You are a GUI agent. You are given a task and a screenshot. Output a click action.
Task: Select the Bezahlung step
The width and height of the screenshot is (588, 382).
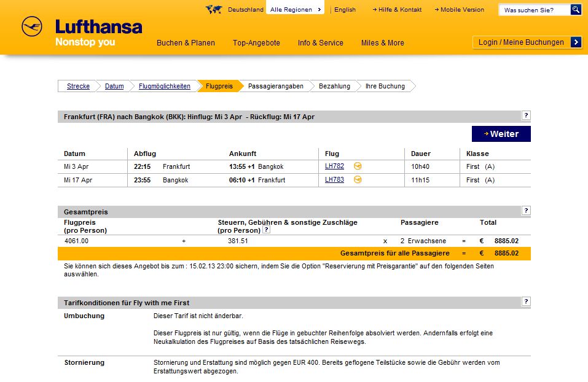tap(334, 86)
